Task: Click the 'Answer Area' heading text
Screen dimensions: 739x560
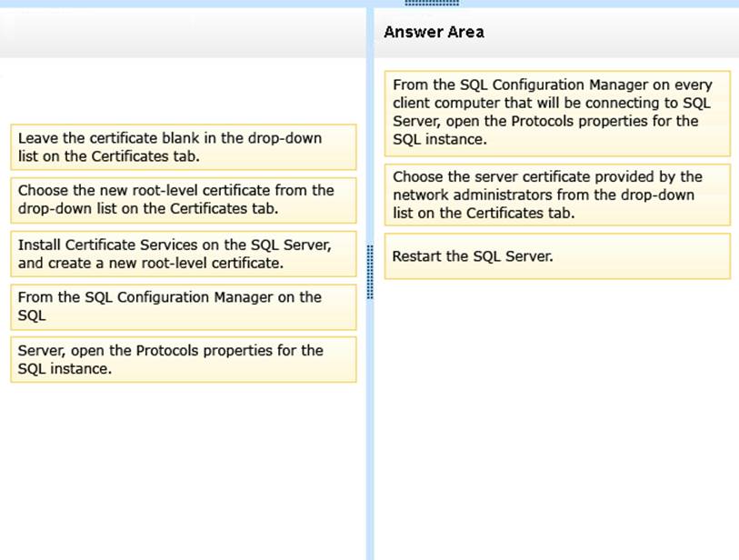Action: (434, 33)
